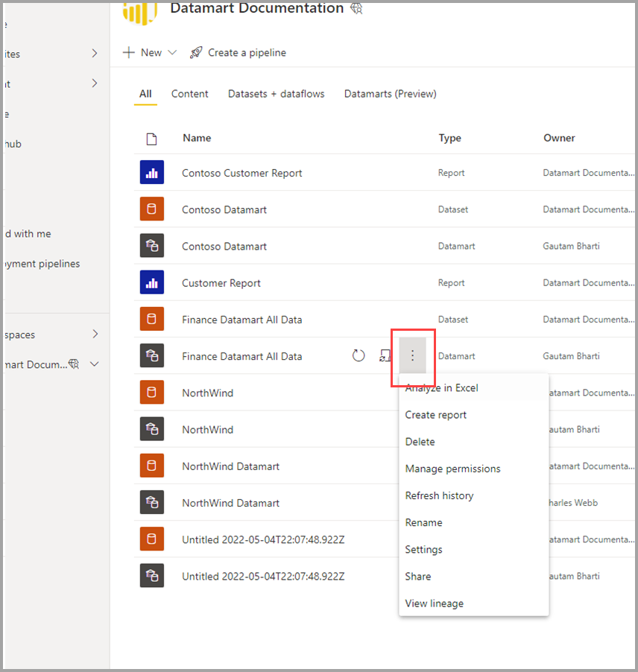This screenshot has height=672, width=638.
Task: Click the report icon for Contoso Customer Report
Action: click(152, 172)
